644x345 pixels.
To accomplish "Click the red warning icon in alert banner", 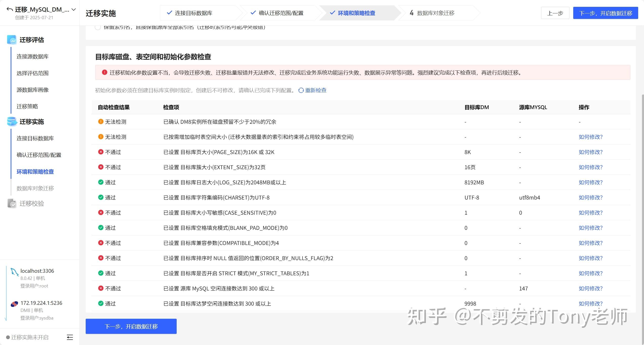I will tap(104, 72).
